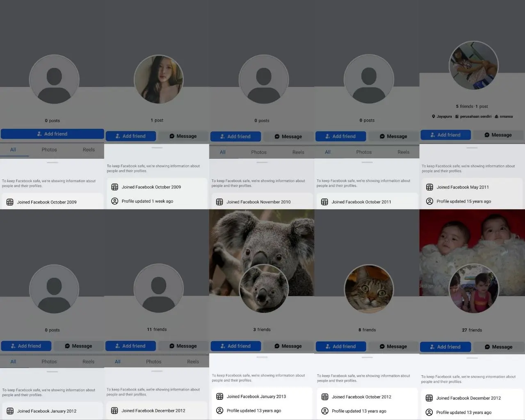Viewport: 525px width, 420px height.
Task: Click the calendar icon beside Joined Facebook January 2012
Action: (x=10, y=411)
